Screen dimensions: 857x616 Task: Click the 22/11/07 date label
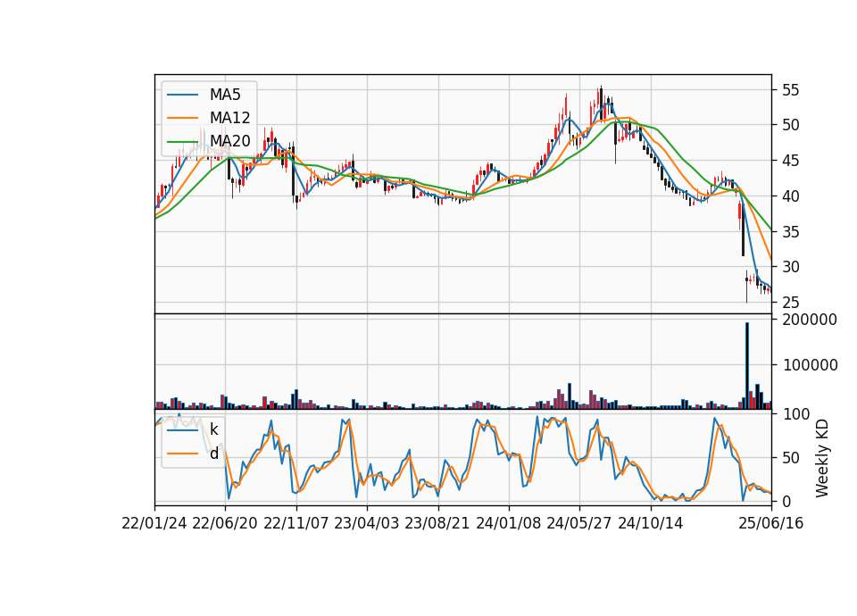click(x=296, y=523)
